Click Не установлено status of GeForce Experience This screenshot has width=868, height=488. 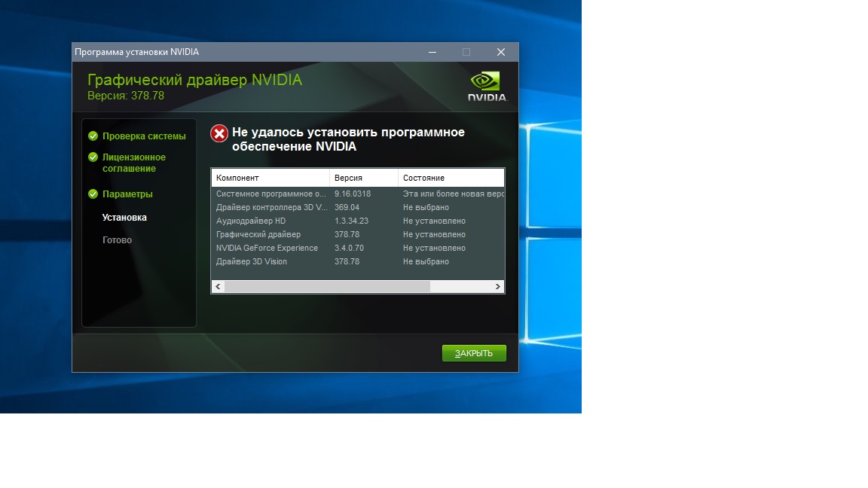tap(434, 248)
